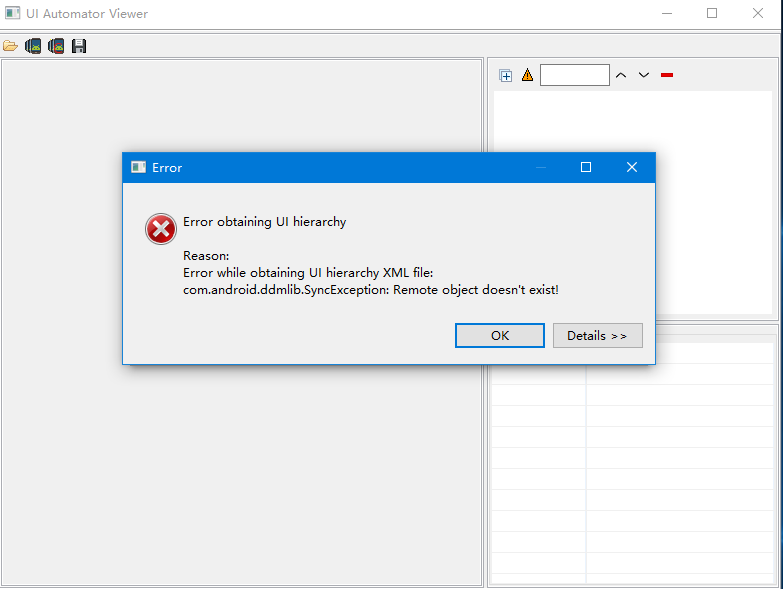
Task: Close the Error dialog with the X button
Action: tap(632, 167)
